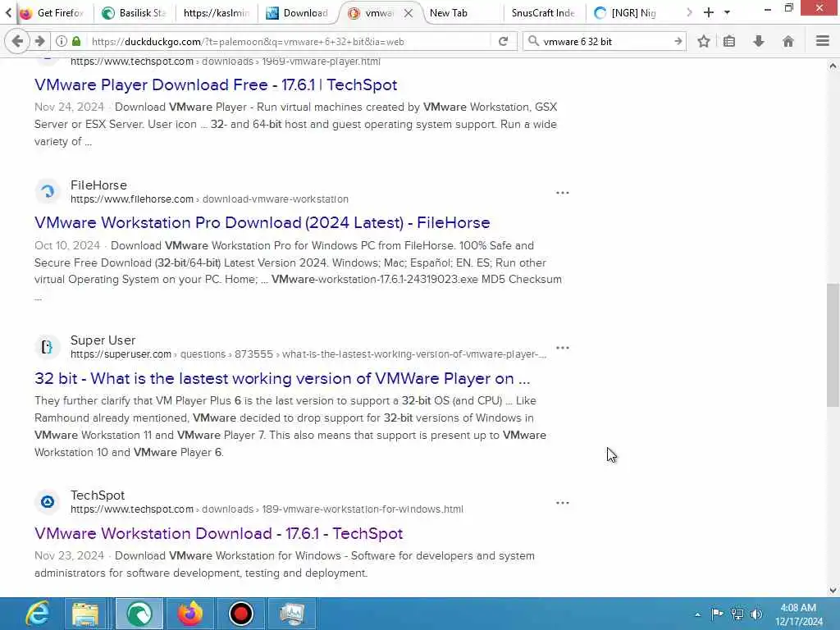Image resolution: width=840 pixels, height=630 pixels.
Task: Open the downloads arrow icon
Action: [x=759, y=41]
